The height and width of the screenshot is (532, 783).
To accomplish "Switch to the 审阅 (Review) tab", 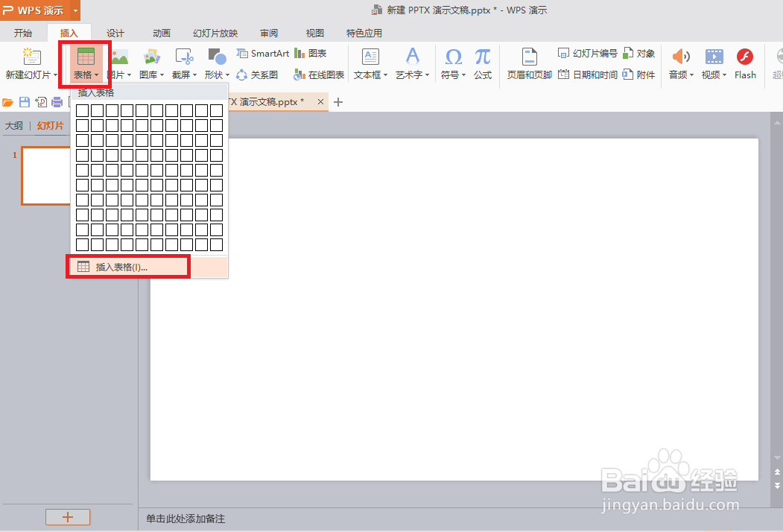I will (x=269, y=33).
